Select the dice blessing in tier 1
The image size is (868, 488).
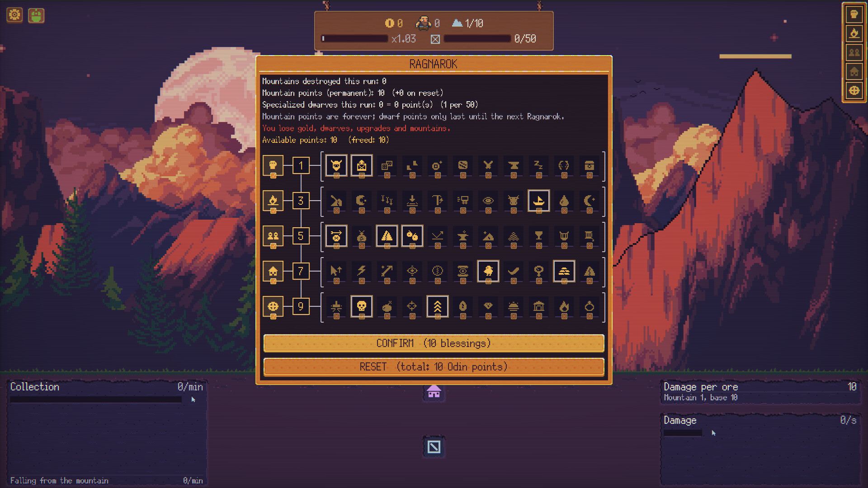pyautogui.click(x=387, y=165)
